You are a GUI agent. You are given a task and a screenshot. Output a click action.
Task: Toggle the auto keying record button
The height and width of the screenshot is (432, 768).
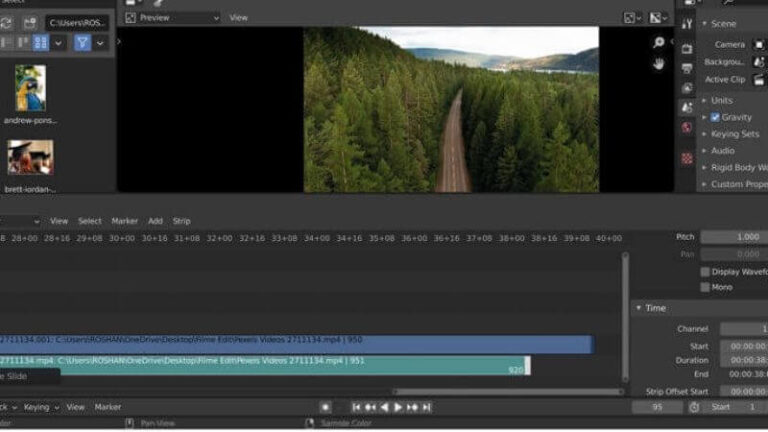[x=325, y=408]
